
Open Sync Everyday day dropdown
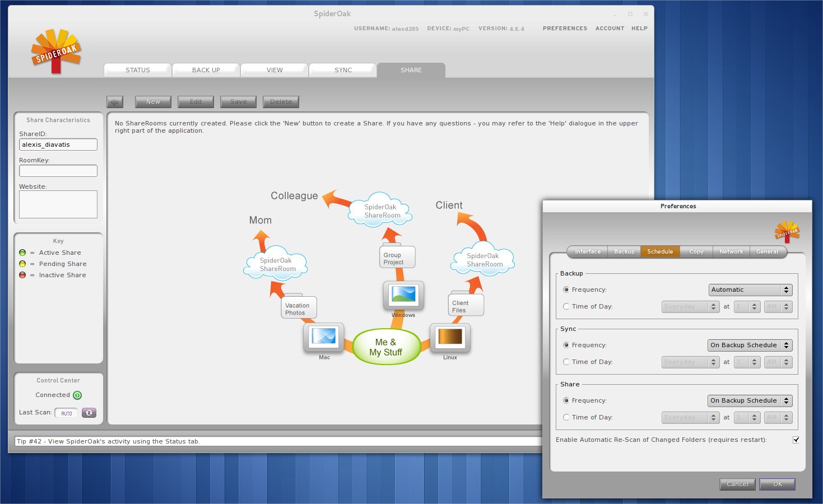click(x=690, y=362)
